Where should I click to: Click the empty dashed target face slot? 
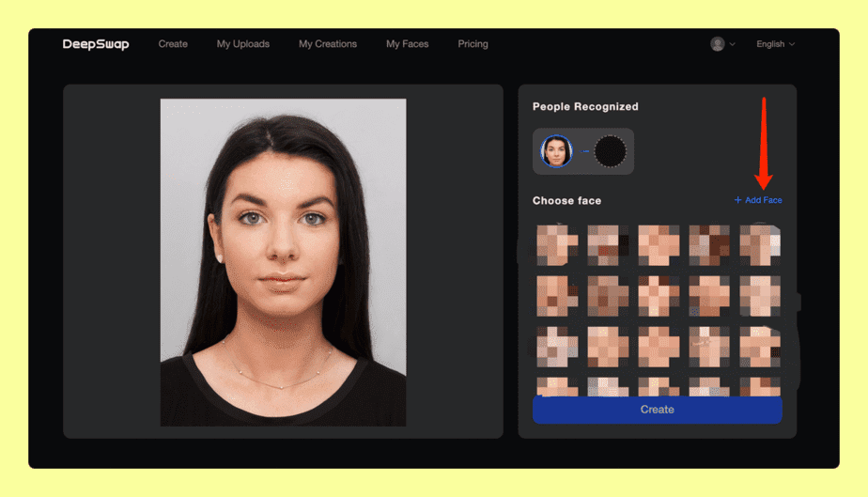point(610,151)
